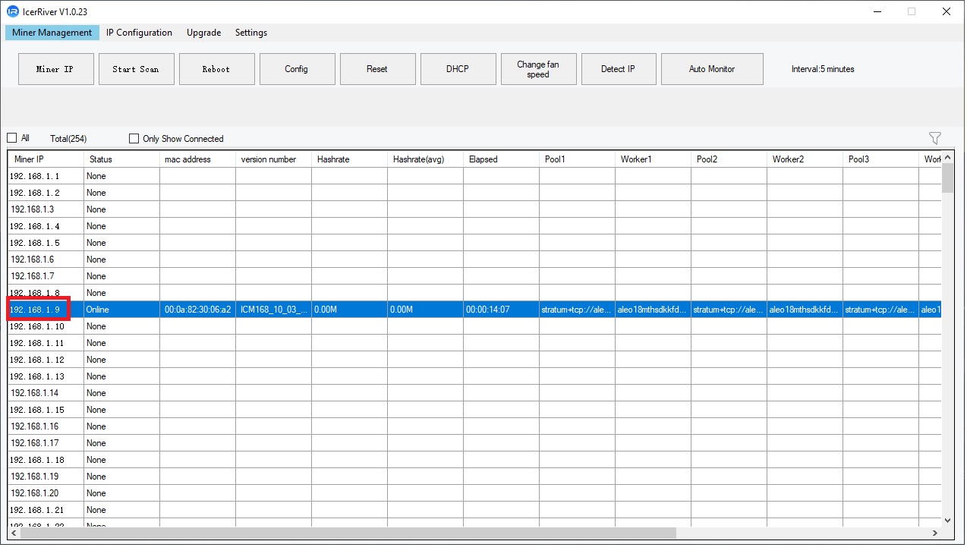Select the row for 192.168.1.1
The width and height of the screenshot is (967, 560).
[x=475, y=176]
